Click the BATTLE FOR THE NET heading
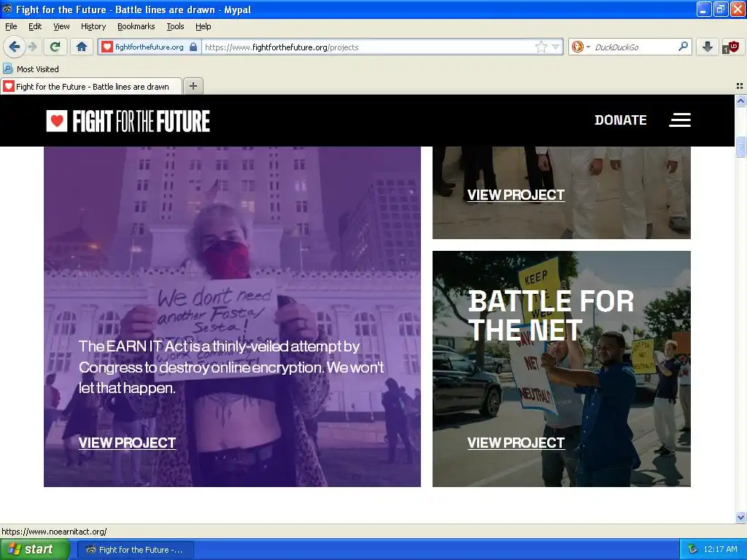Image resolution: width=747 pixels, height=560 pixels. pyautogui.click(x=551, y=316)
